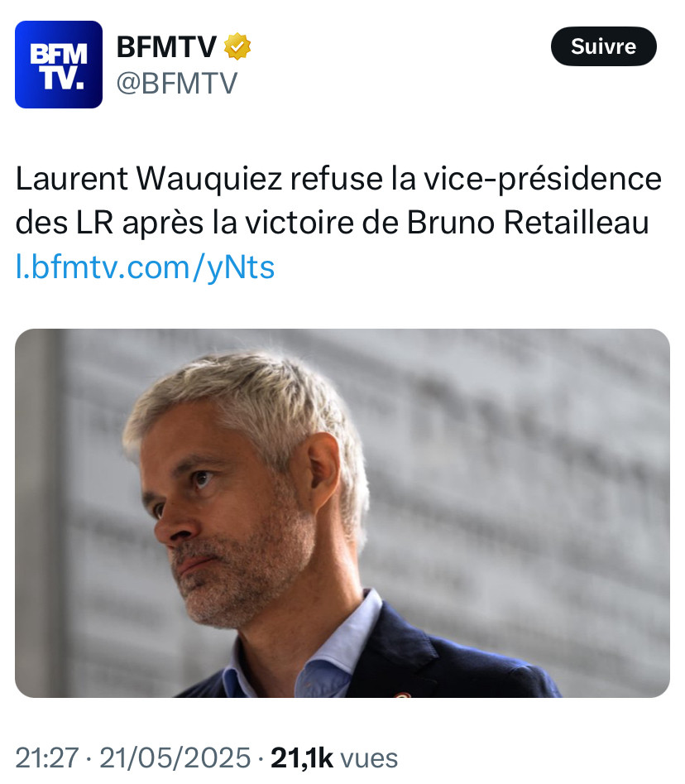Enlarge the attached tweet photo
This screenshot has width=685, height=784.
tap(342, 513)
